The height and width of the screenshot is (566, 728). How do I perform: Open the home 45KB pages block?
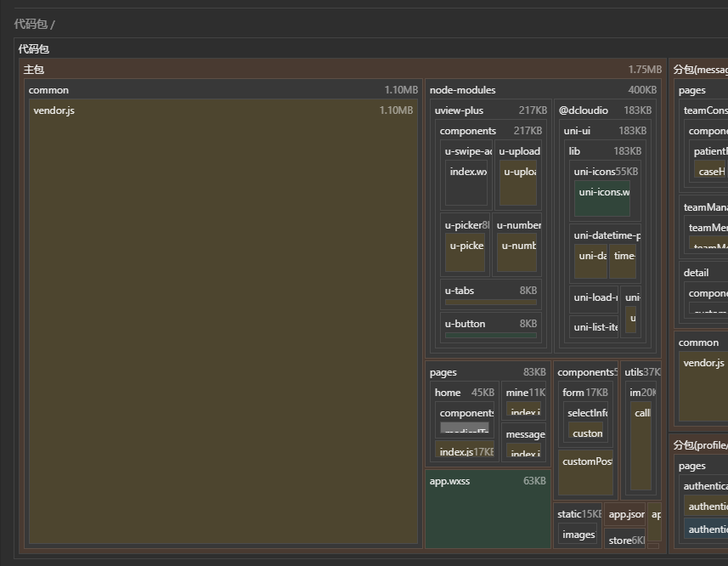[448, 393]
